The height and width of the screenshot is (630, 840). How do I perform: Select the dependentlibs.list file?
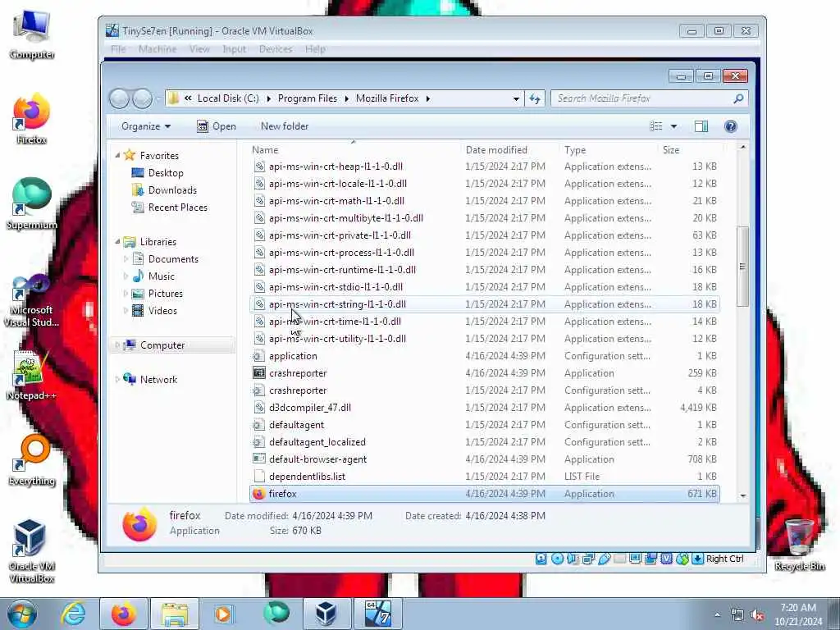(484, 477)
